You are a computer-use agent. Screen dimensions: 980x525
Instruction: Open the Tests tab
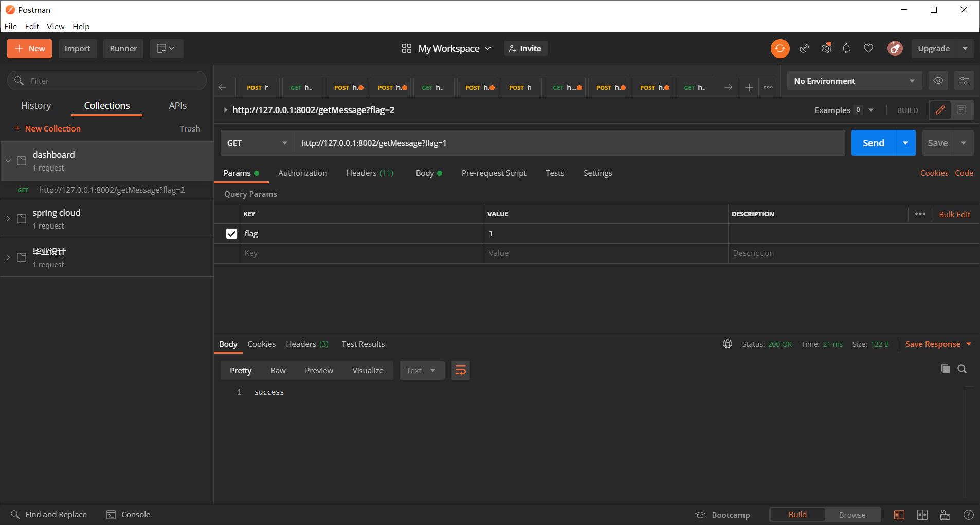tap(555, 173)
